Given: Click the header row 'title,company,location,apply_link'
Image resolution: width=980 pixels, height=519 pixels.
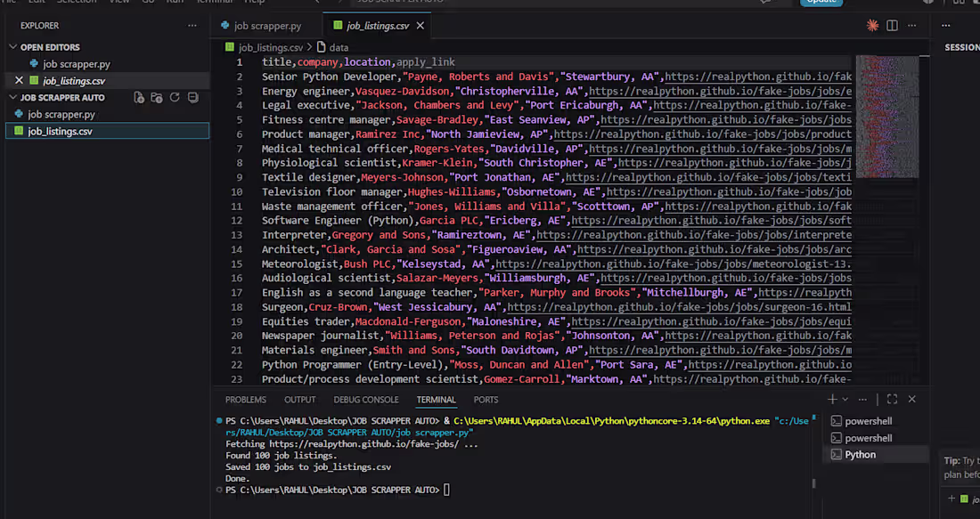Looking at the screenshot, I should click(x=358, y=61).
